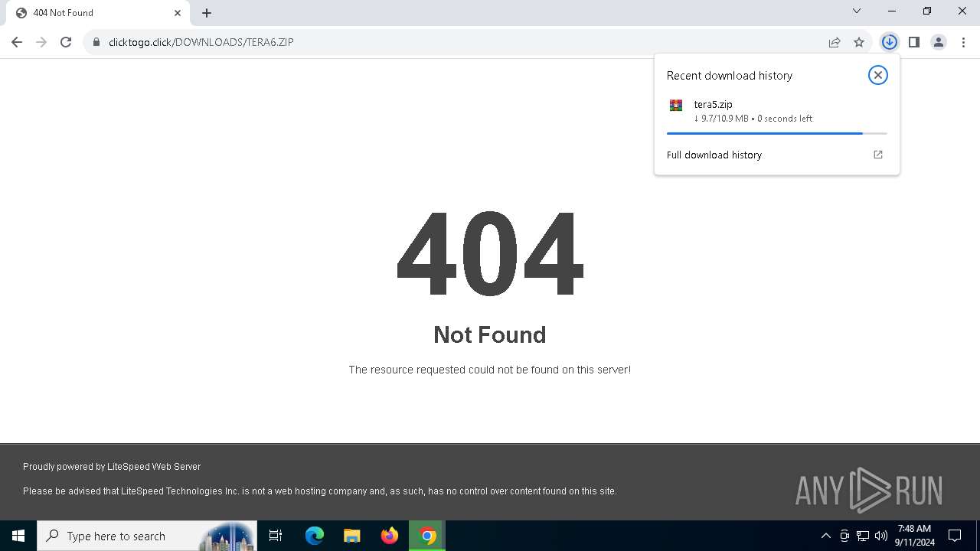This screenshot has height=551, width=980.
Task: Share this page icon
Action: [x=835, y=42]
